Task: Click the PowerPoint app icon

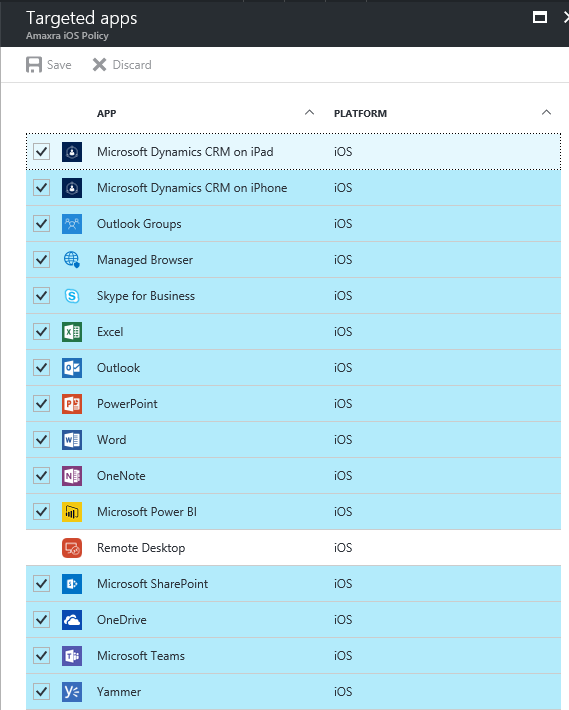Action: click(x=72, y=404)
